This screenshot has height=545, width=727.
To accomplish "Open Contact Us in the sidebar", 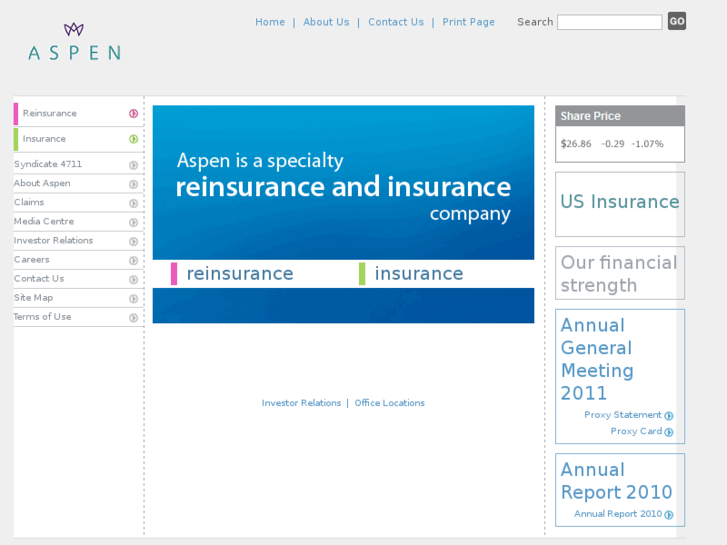I will [x=39, y=278].
